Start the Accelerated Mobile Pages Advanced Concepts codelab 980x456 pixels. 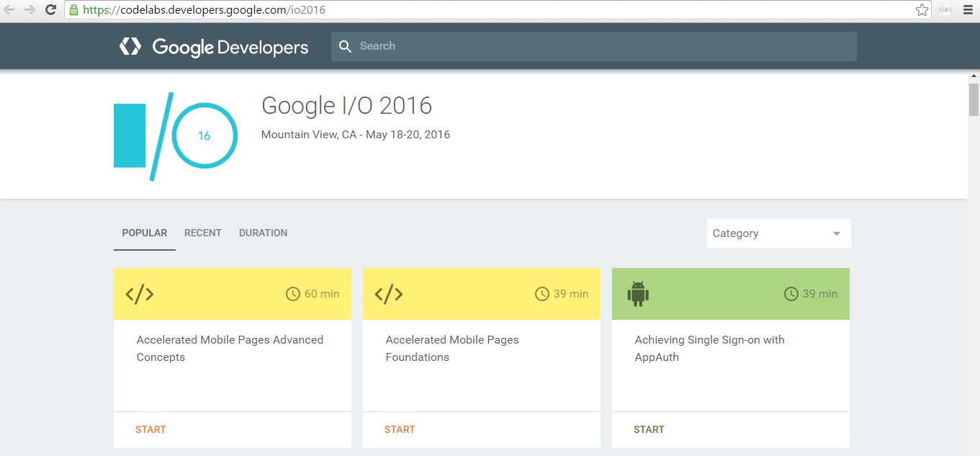tap(150, 429)
